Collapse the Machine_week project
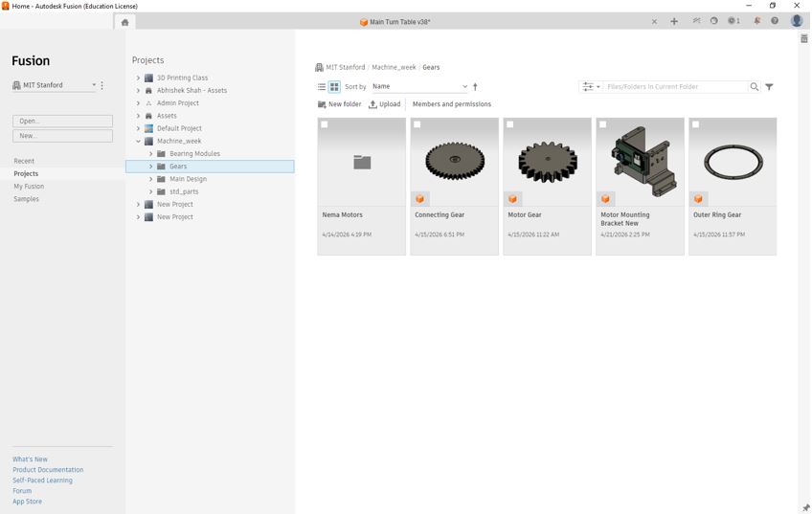The width and height of the screenshot is (812, 514). pos(138,142)
